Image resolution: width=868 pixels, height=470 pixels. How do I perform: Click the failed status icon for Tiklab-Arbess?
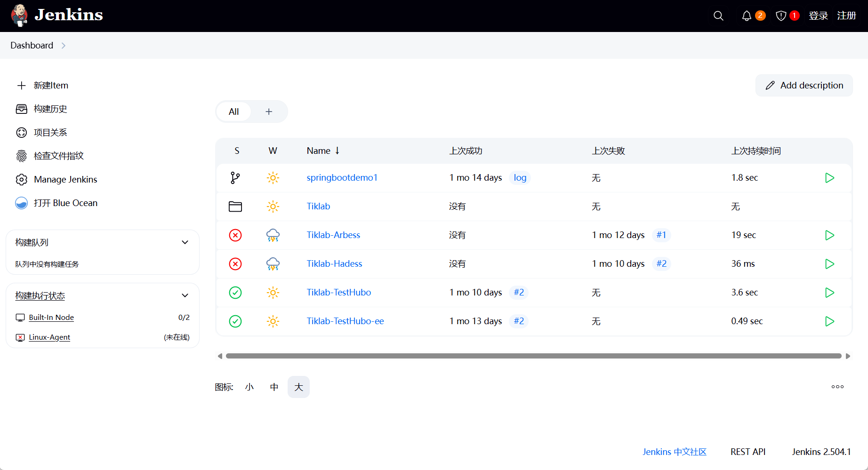[x=235, y=235]
